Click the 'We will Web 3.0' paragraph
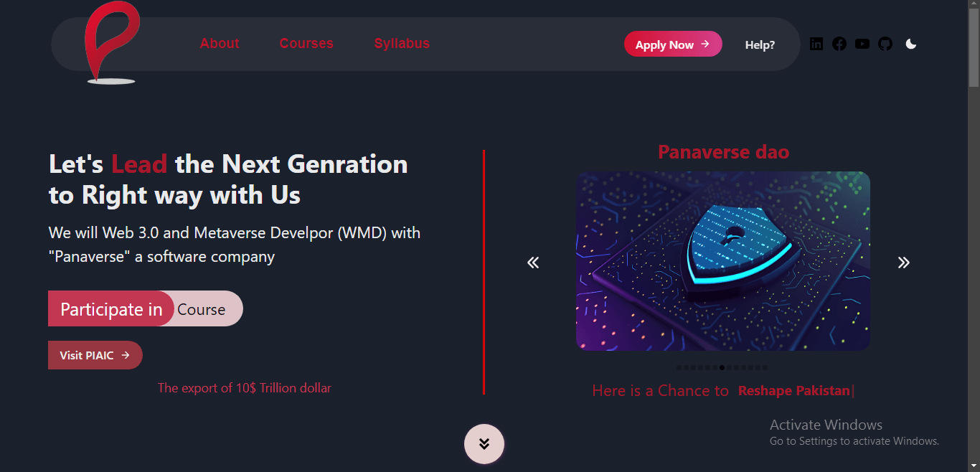This screenshot has height=472, width=980. pos(235,245)
